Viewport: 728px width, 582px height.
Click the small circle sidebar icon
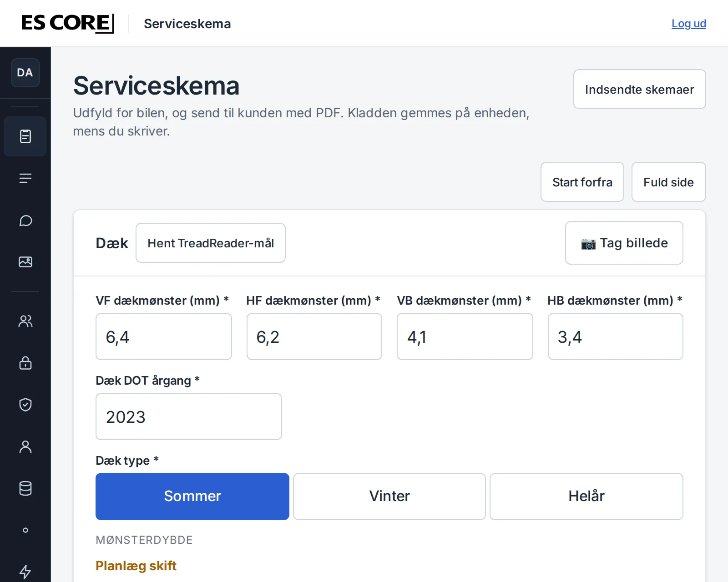pyautogui.click(x=25, y=530)
